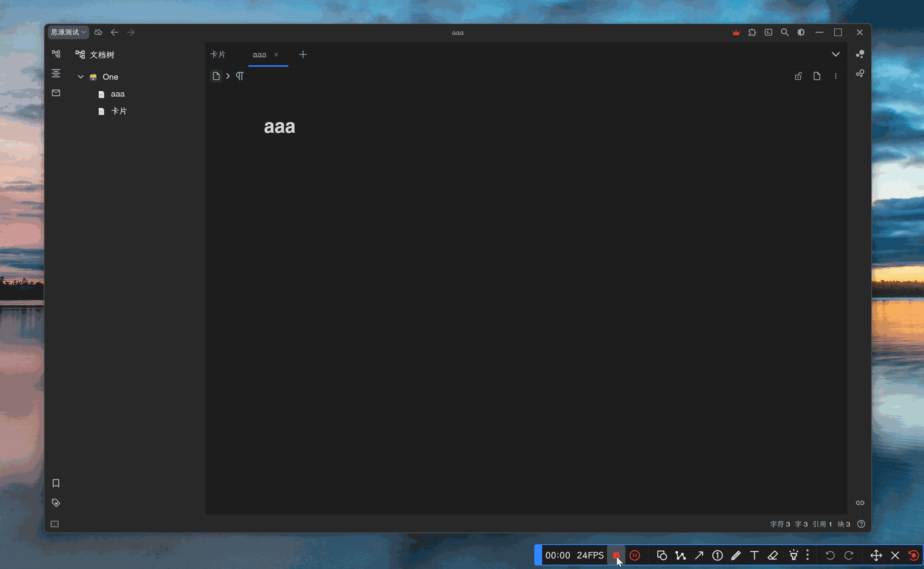Screen dimensions: 924x569
Task: Click the undo icon in recording toolbar
Action: point(830,555)
